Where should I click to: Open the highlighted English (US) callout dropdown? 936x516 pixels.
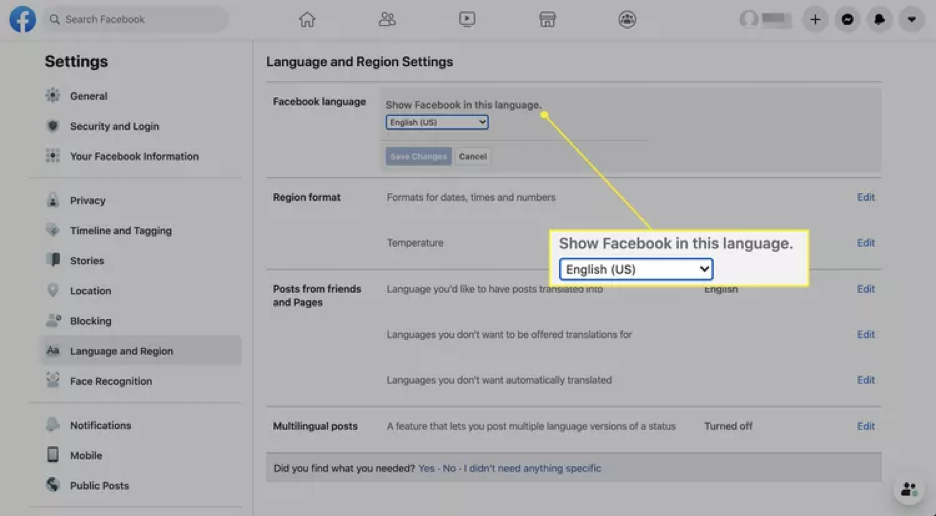pos(635,269)
